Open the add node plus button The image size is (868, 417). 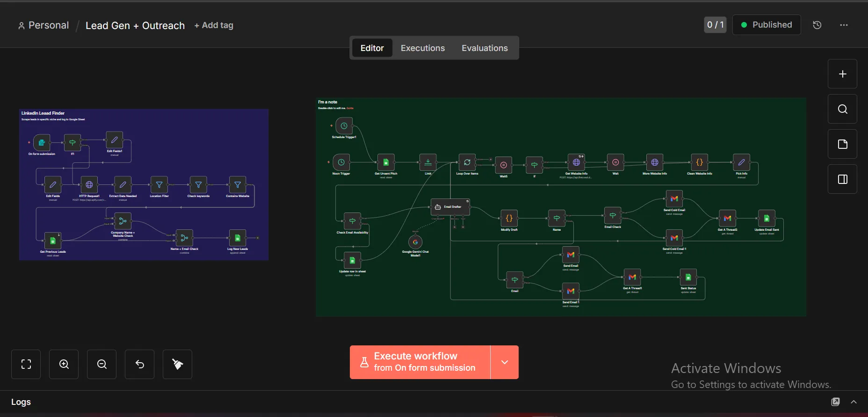click(842, 74)
